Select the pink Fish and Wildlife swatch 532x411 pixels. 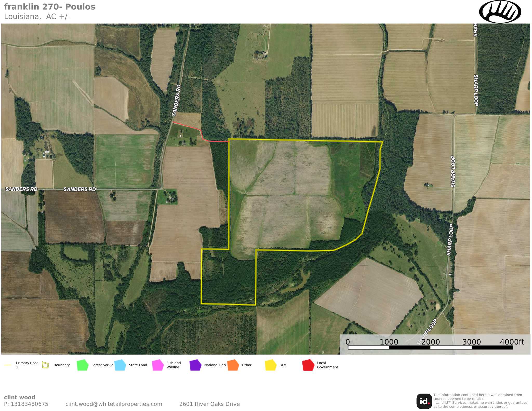coord(158,365)
